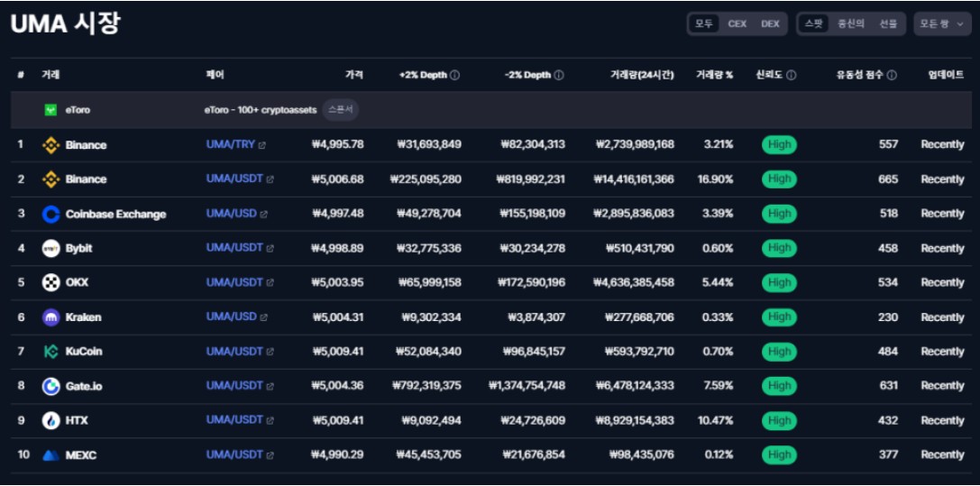Open the Binance UMA/USDT pair link
The width and height of the screenshot is (980, 486).
coord(234,179)
